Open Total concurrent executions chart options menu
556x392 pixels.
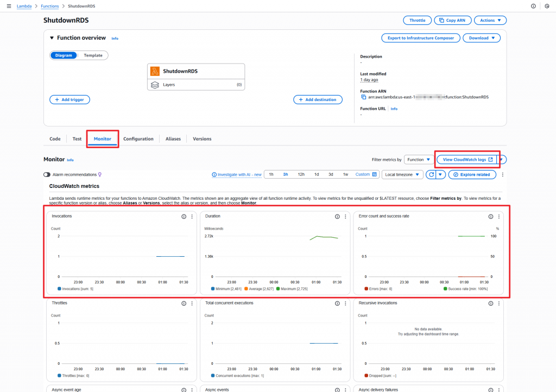coord(345,304)
